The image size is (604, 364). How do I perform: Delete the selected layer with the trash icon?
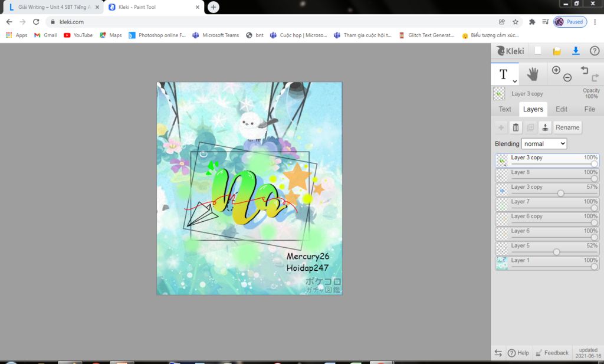pos(516,127)
